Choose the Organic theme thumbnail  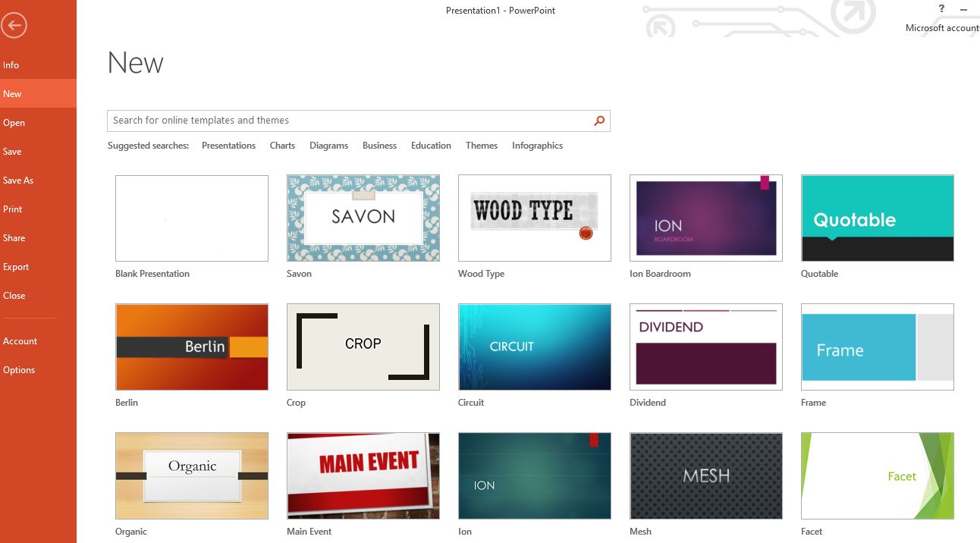(192, 476)
